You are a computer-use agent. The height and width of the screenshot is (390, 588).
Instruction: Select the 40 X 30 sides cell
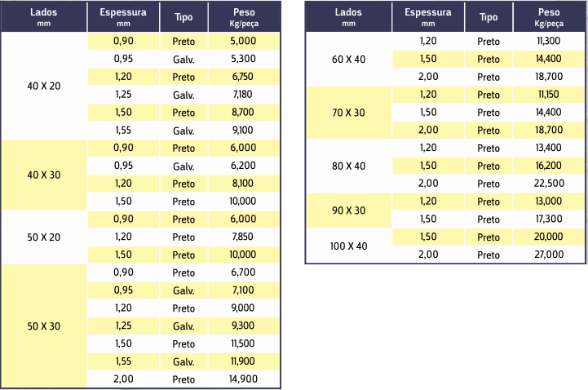(x=44, y=175)
